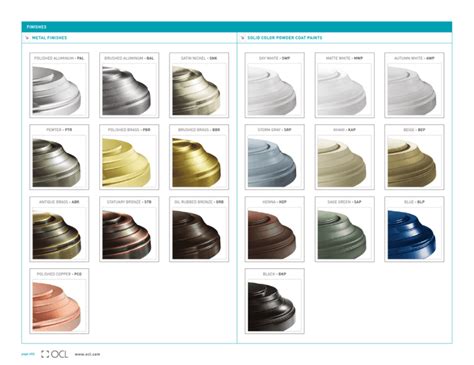Pick the Black powder coat swatch image
474x365 pixels.
(272, 307)
